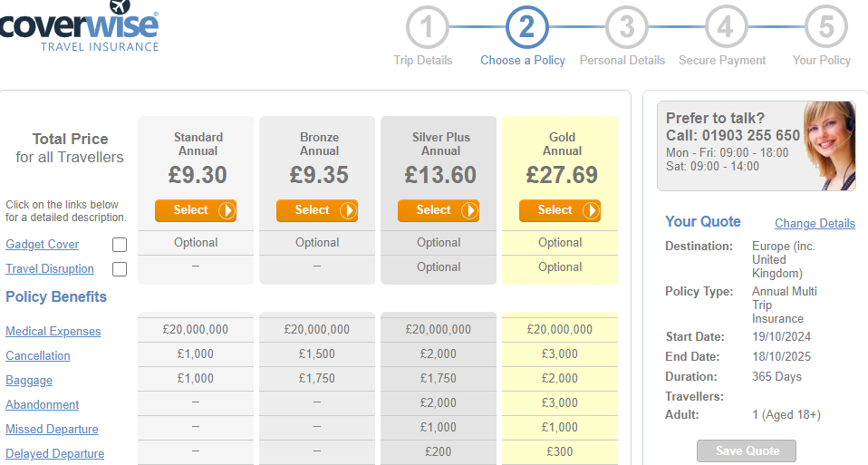This screenshot has width=868, height=465.
Task: Select the Standard Annual policy
Action: pos(196,210)
